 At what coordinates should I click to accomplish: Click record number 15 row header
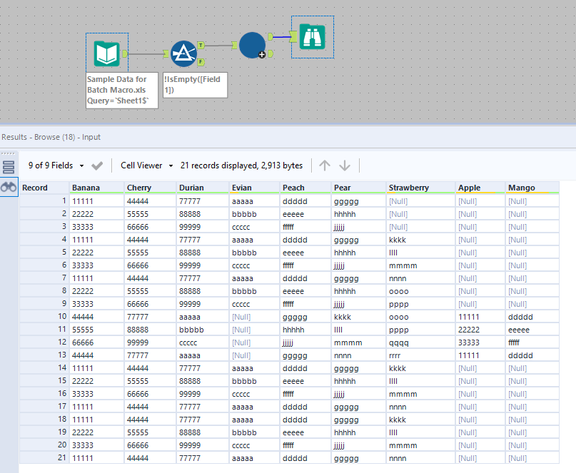(44, 381)
